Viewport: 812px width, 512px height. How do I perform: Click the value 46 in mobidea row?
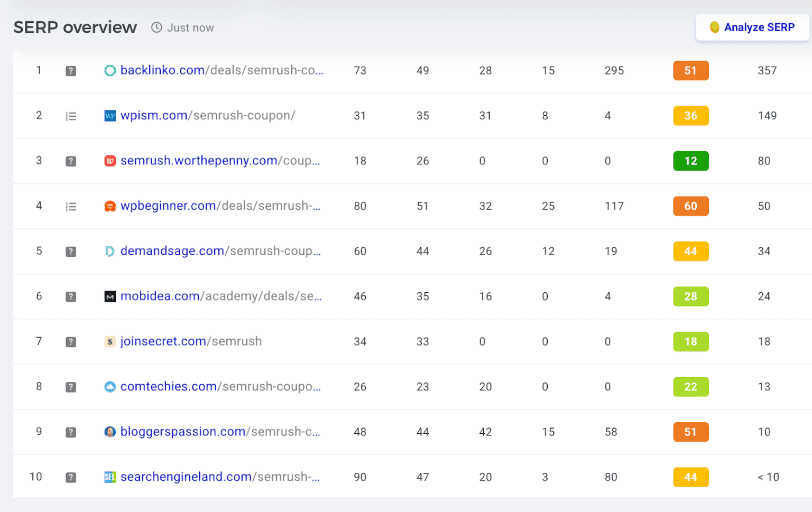coord(360,296)
